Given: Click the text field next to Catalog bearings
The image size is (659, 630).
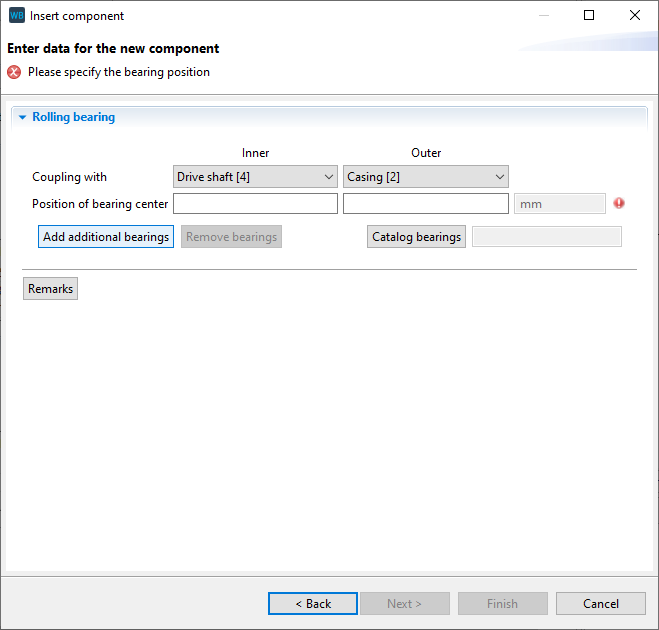Looking at the screenshot, I should click(x=546, y=237).
